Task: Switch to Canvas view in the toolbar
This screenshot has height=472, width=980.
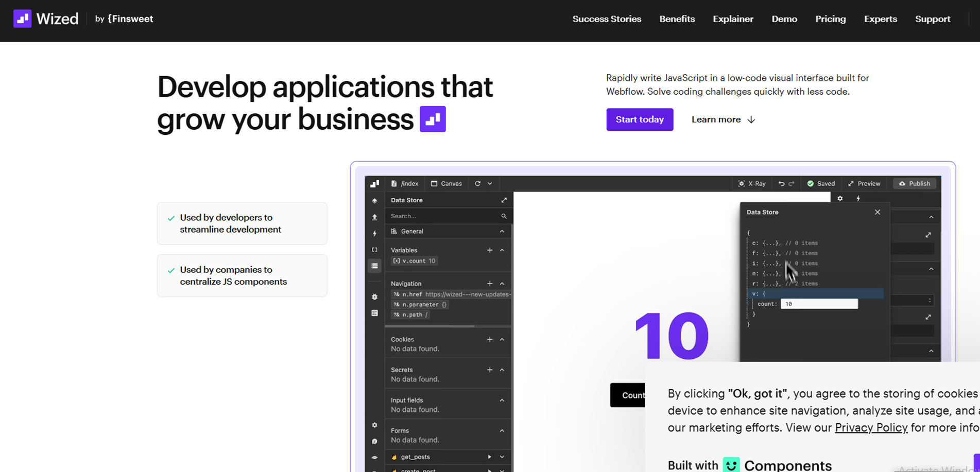Action: [x=446, y=183]
